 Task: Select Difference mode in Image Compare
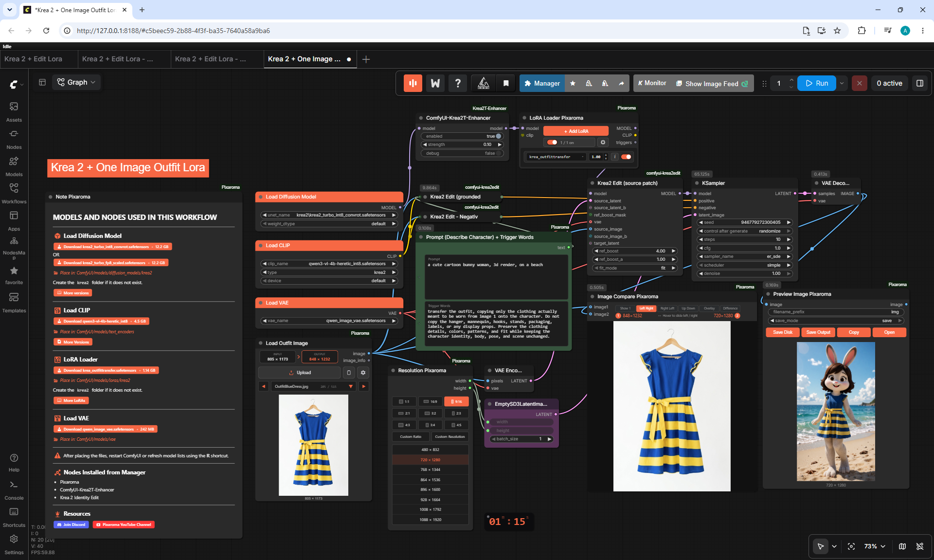click(x=730, y=308)
